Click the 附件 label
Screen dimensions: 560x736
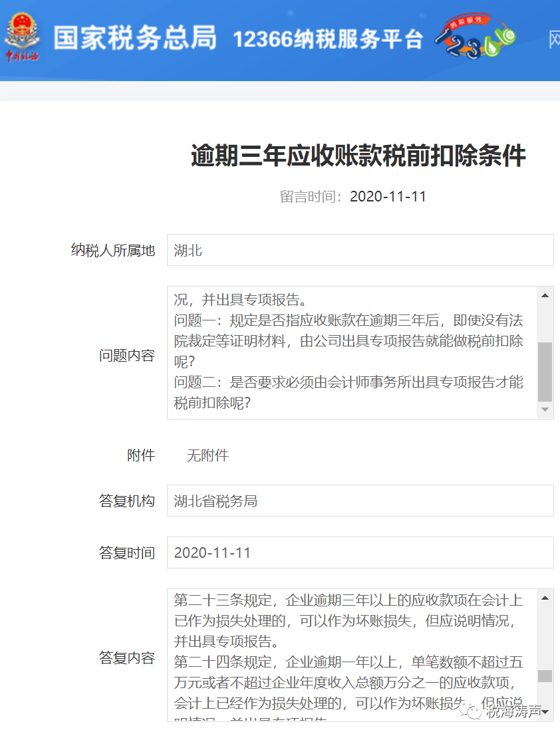tap(141, 455)
